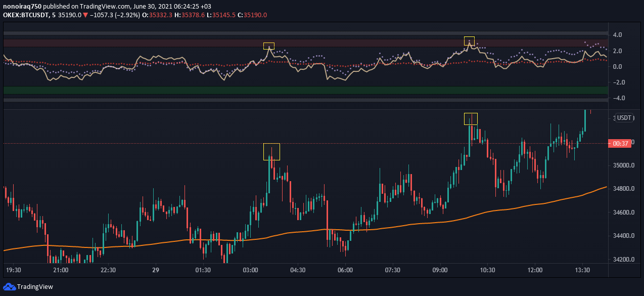Screen dimensions: 644x296
Task: Select the OKEX:BTCUSDT, 5 symbol title
Action: [29, 15]
